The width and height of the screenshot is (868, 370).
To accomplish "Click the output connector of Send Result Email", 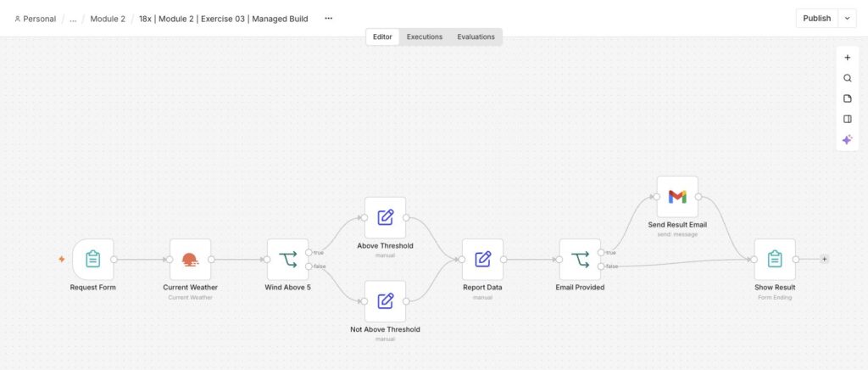I will (x=698, y=197).
